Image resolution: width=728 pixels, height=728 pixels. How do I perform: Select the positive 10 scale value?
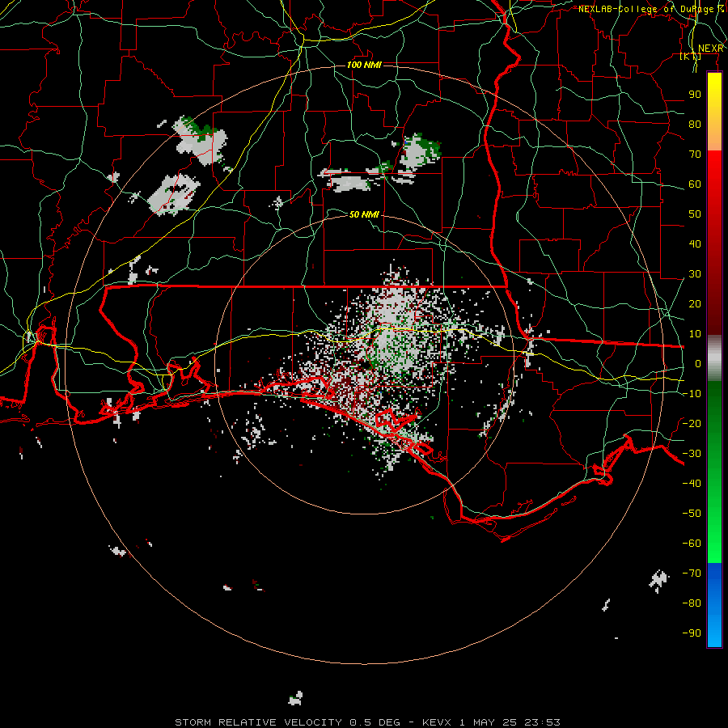695,334
